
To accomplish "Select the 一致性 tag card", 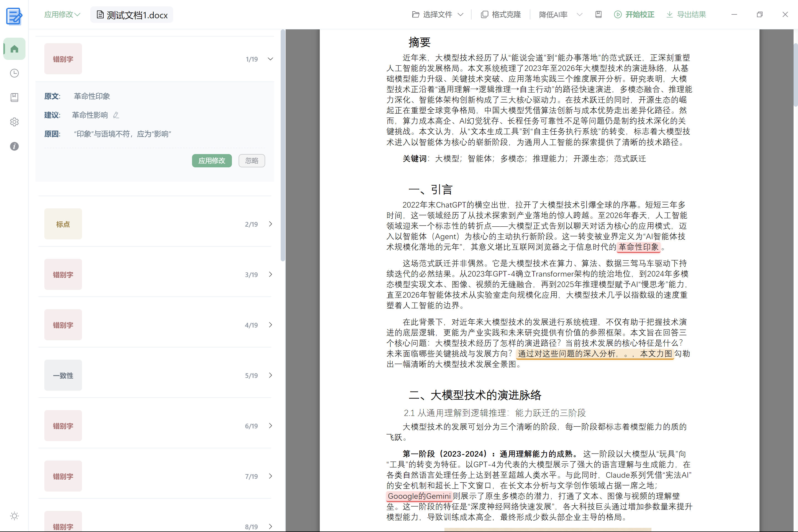I will point(63,375).
